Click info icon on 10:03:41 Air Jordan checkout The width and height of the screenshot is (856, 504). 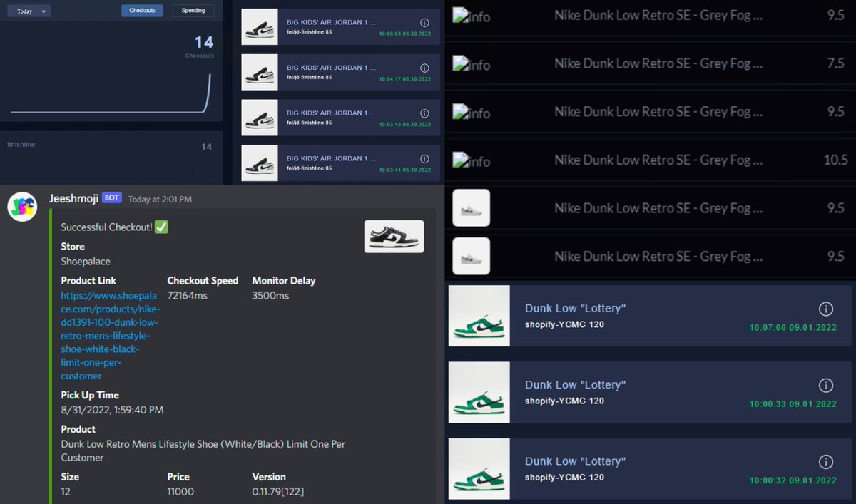point(424,159)
